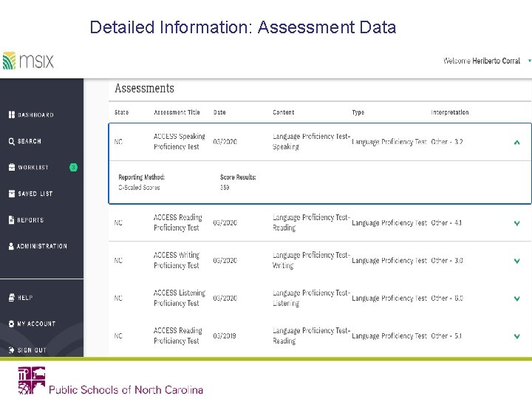This screenshot has width=532, height=399.
Task: Open the Help menu item
Action: point(25,298)
